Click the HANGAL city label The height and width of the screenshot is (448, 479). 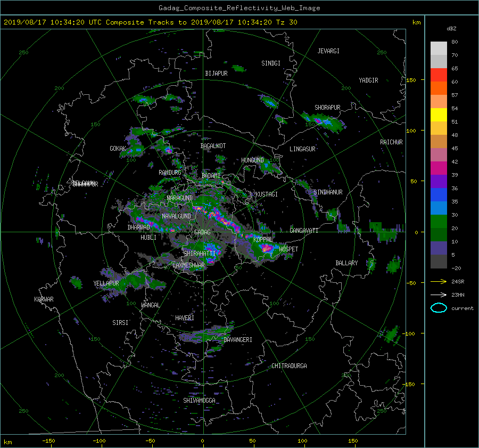(x=151, y=305)
